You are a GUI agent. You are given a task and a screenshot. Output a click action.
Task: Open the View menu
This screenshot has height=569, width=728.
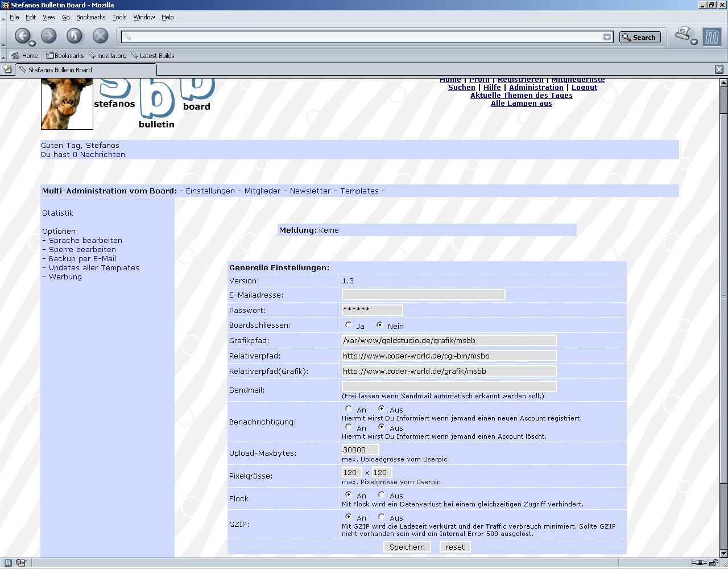(x=49, y=17)
